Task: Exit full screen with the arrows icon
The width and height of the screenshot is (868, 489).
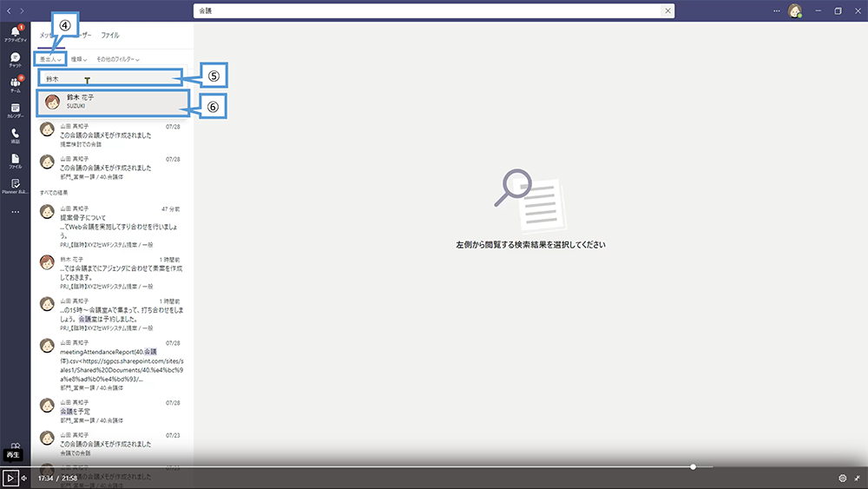Action: pos(857,478)
